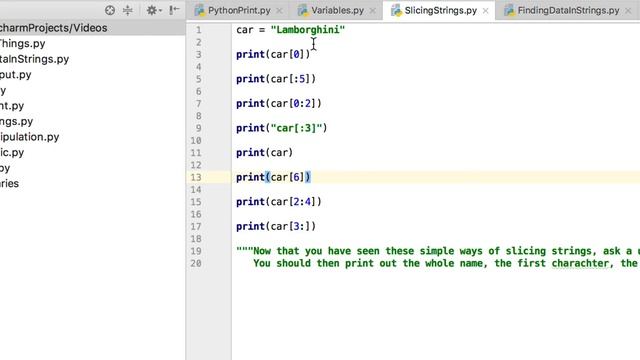Screen dimensions: 640x360
Task: Click line number 1 in the gutter
Action: click(x=198, y=30)
